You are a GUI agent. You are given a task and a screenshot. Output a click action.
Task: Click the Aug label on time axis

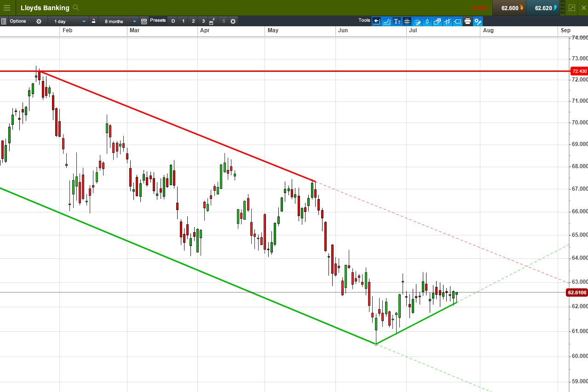(488, 30)
